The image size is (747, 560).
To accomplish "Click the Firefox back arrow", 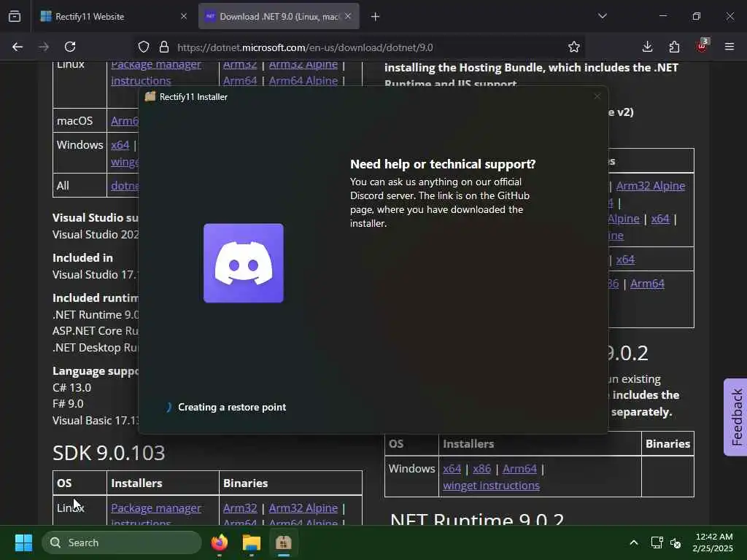I will (18, 47).
